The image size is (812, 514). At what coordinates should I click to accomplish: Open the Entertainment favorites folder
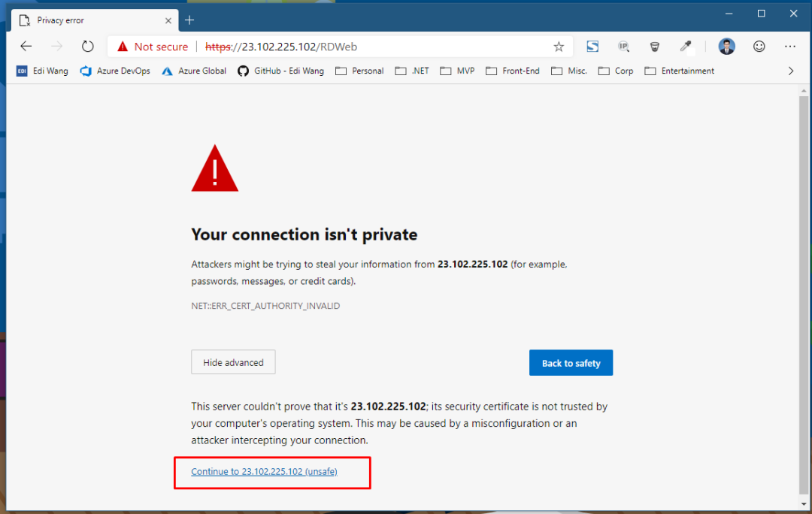pyautogui.click(x=680, y=71)
